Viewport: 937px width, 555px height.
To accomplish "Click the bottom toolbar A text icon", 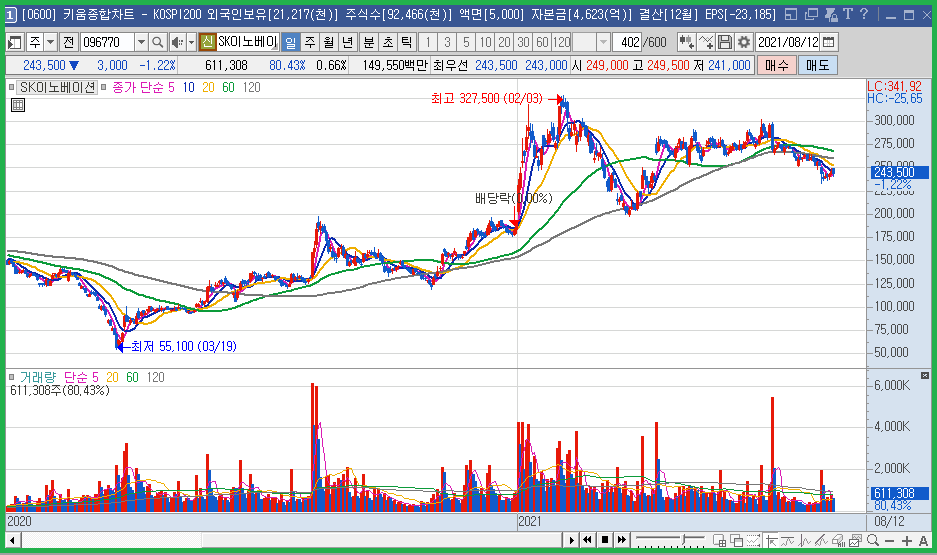I will coord(923,541).
